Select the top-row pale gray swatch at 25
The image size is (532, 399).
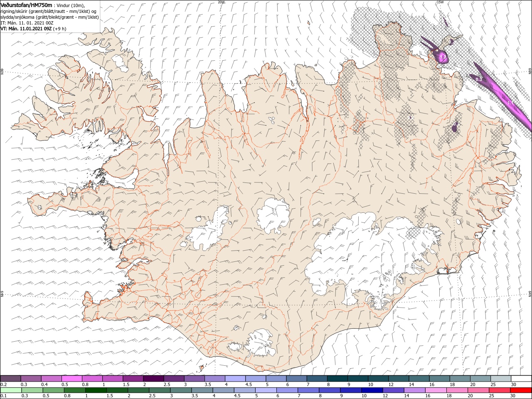tap(501, 378)
